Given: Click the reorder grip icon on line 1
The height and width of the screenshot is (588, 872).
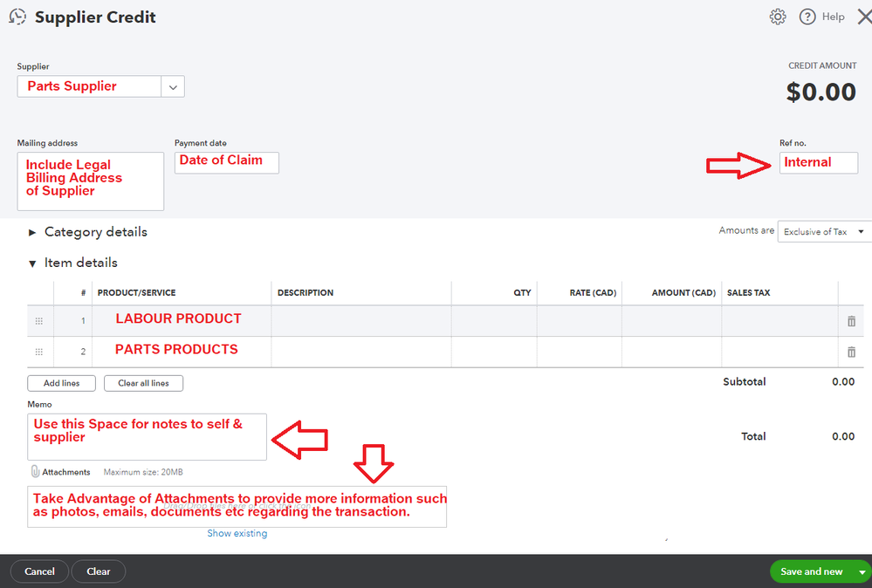Looking at the screenshot, I should [39, 320].
